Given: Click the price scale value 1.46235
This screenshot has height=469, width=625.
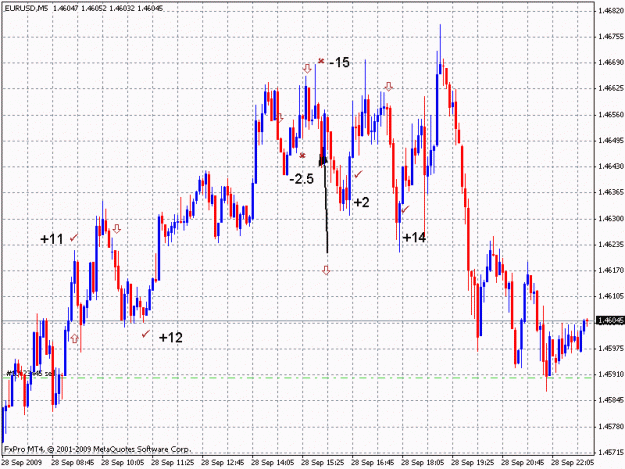Looking at the screenshot, I should [610, 244].
